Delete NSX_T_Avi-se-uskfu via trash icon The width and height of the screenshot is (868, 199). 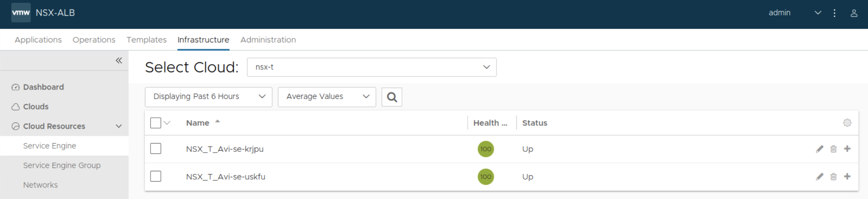click(833, 177)
